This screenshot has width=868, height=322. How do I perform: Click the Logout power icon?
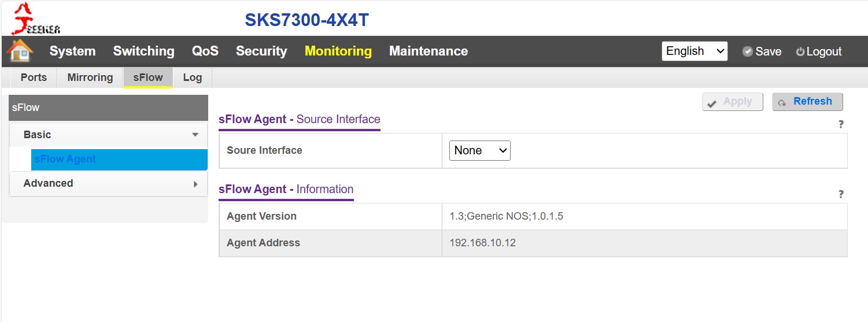pos(800,51)
